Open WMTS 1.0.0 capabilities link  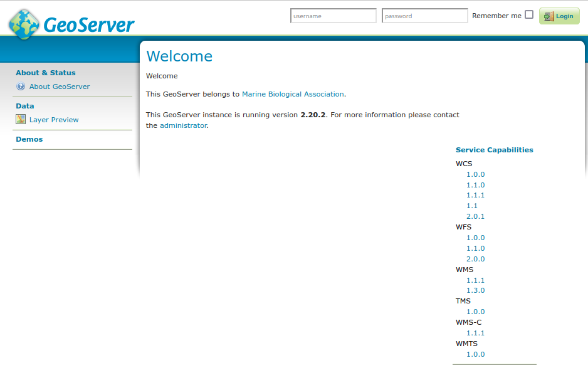coord(476,354)
